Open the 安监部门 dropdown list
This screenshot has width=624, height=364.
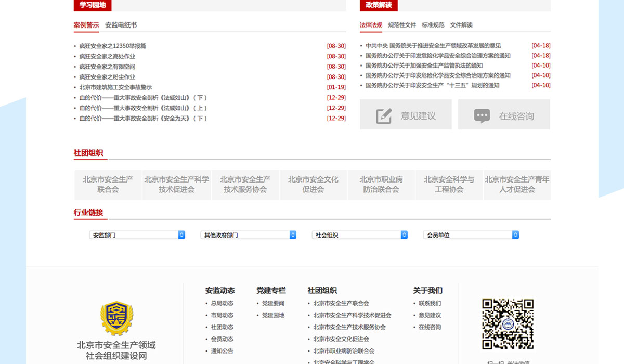[x=137, y=235]
